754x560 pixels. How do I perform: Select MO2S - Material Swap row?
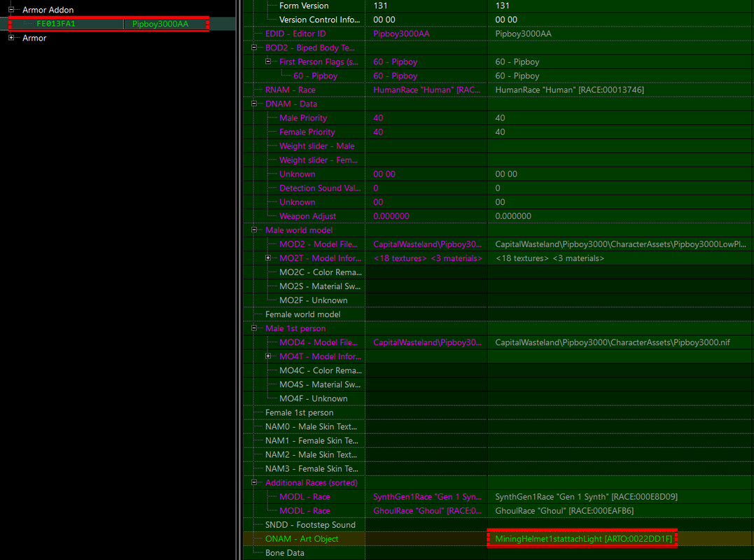(320, 286)
